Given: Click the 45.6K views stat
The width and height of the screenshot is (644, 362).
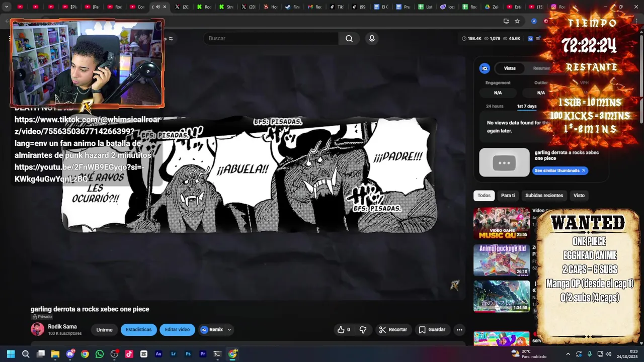Looking at the screenshot, I should coord(511,39).
